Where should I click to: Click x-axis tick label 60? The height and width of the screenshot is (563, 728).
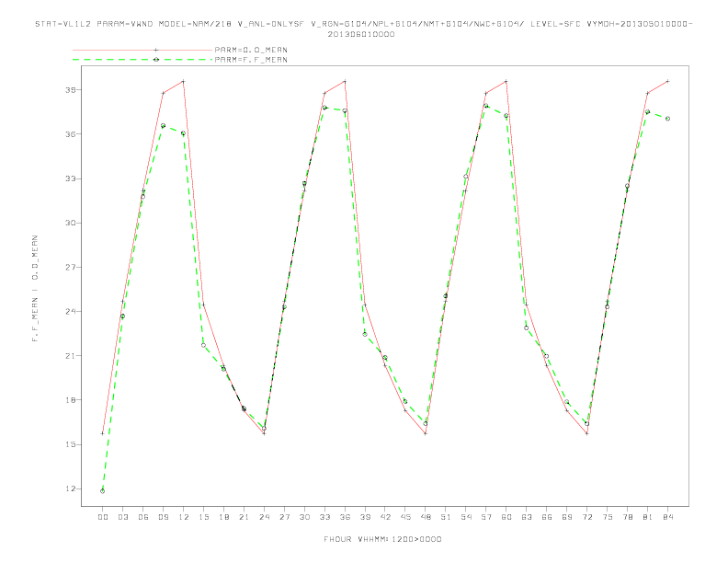[x=506, y=517]
